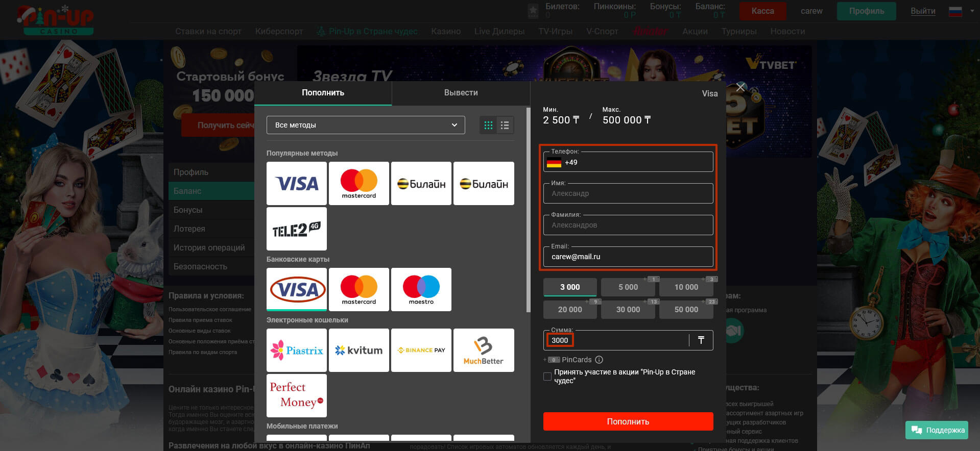Open Pin-Up в Стране чудес promo link
980x451 pixels.
point(367,31)
